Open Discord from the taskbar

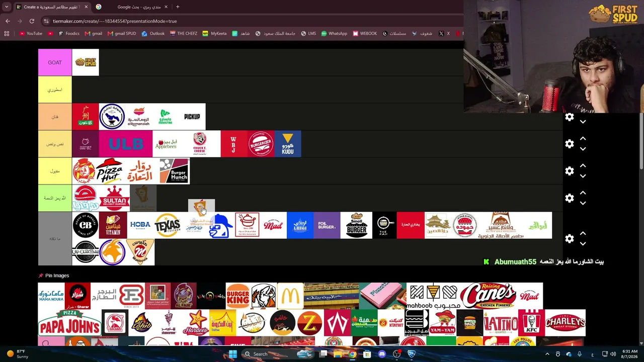coord(382,354)
